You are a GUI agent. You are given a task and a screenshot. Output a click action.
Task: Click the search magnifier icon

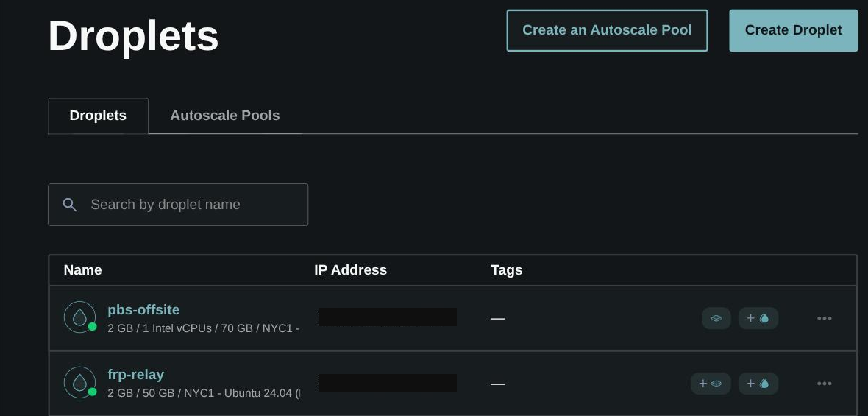(x=70, y=205)
